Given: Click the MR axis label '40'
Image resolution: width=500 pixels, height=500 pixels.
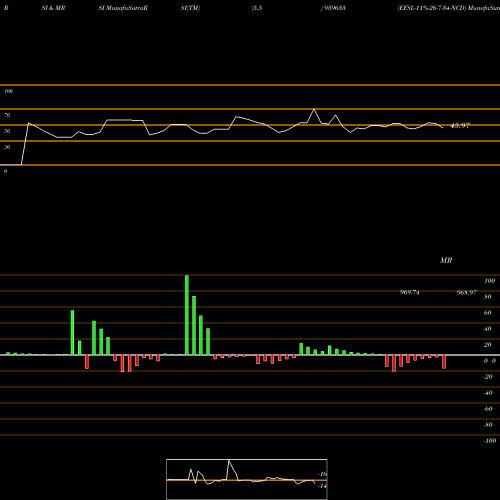Looking at the screenshot, I should click(x=488, y=329).
